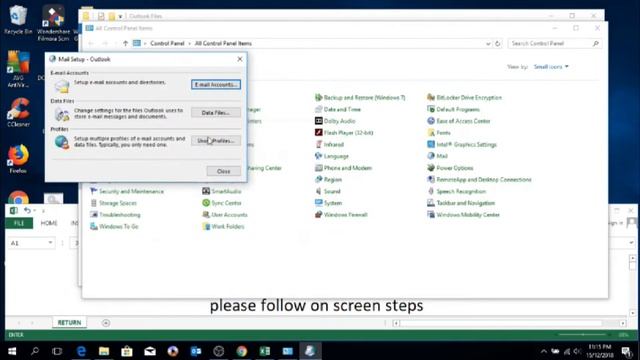The width and height of the screenshot is (640, 360).
Task: Click the Excel Undo button
Action: pos(27,210)
